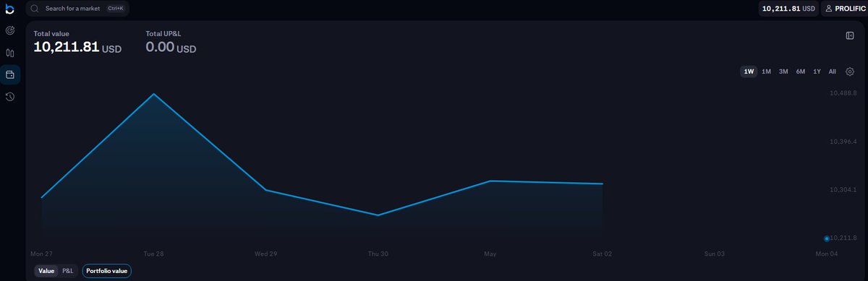This screenshot has height=281, width=868.
Task: Switch chart to Value mode
Action: 46,271
